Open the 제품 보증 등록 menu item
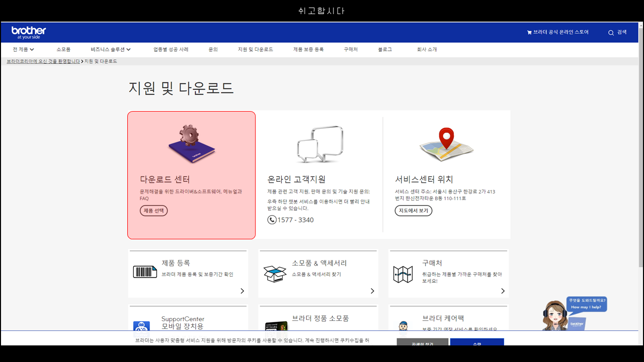Viewport: 644px width, 362px height. [308, 49]
